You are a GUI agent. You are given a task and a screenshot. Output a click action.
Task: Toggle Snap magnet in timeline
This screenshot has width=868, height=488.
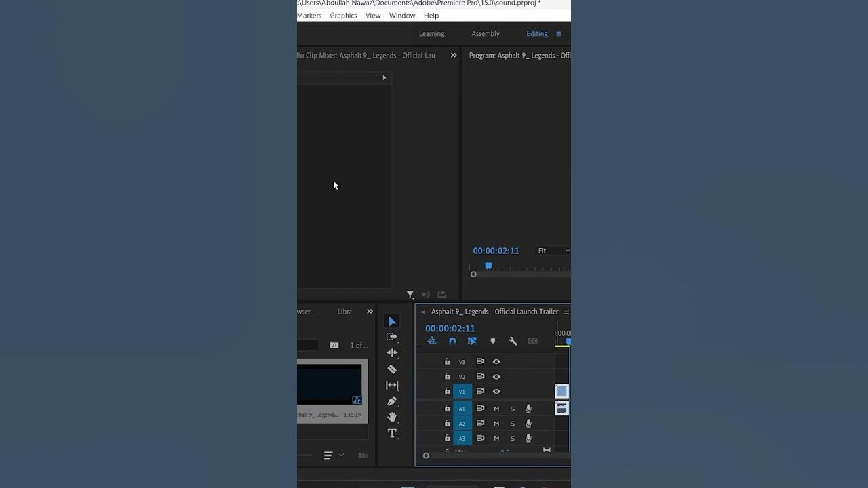pos(452,341)
